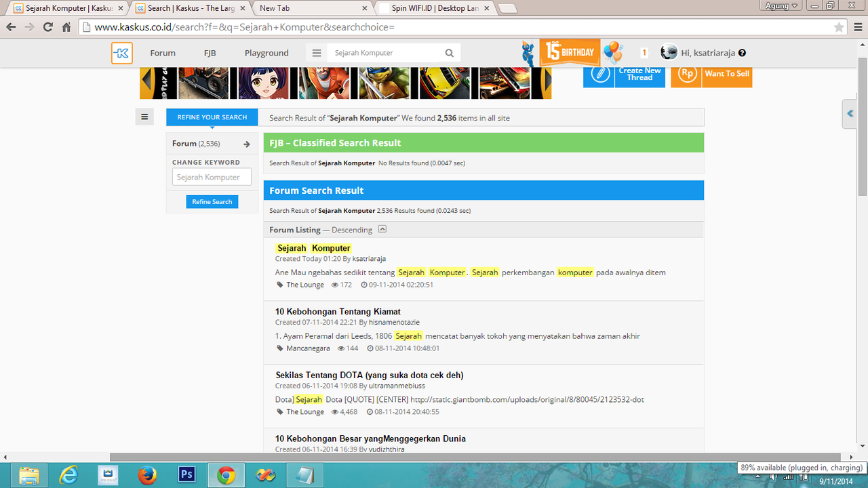
Task: Open author hisnamenotazie profile link
Action: (x=395, y=322)
